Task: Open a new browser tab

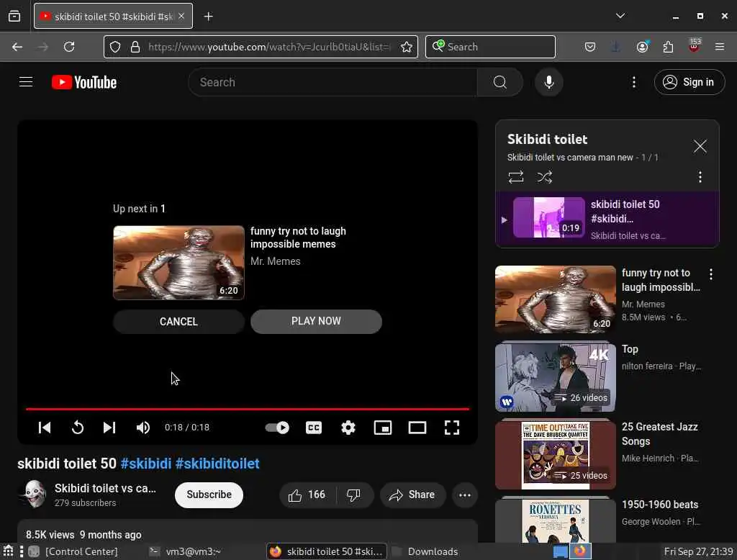Action: 208,17
